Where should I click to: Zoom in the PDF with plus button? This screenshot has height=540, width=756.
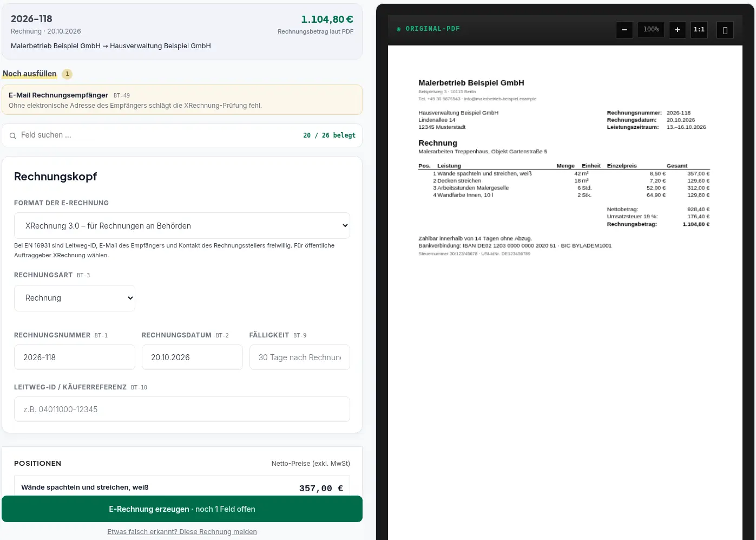pyautogui.click(x=678, y=29)
